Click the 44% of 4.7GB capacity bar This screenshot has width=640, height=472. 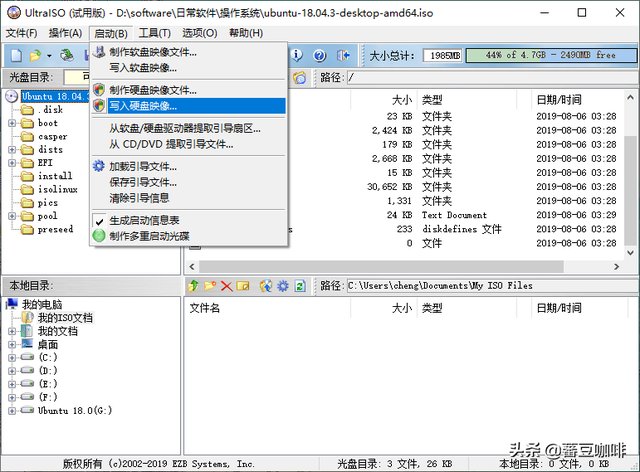coord(551,55)
